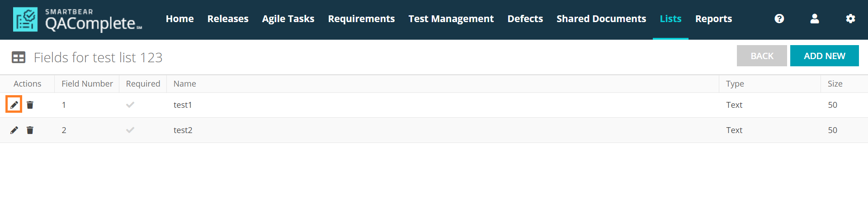The height and width of the screenshot is (198, 868).
Task: Switch to the Defects section
Action: 525,19
